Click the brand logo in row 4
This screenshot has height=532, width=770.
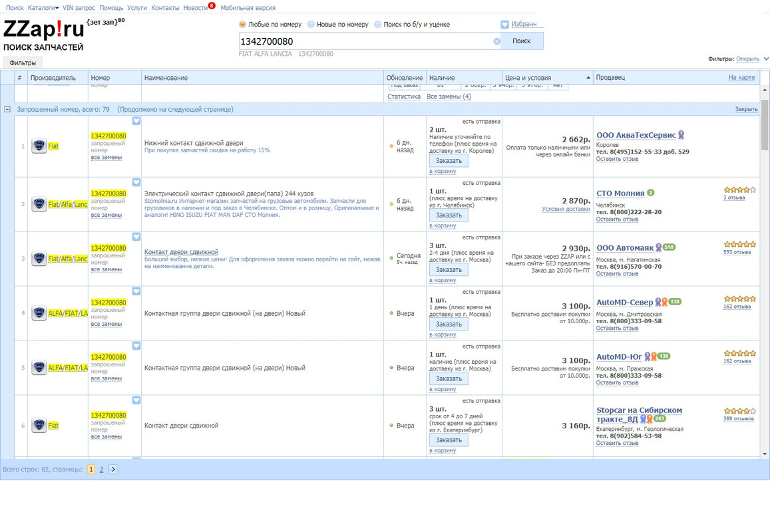pyautogui.click(x=39, y=313)
